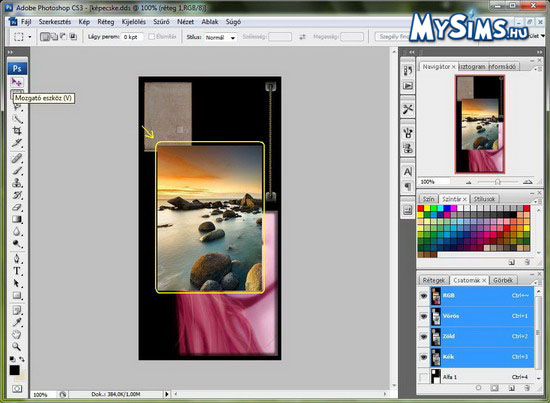Select the Rectangle shape tool

pos(17,295)
